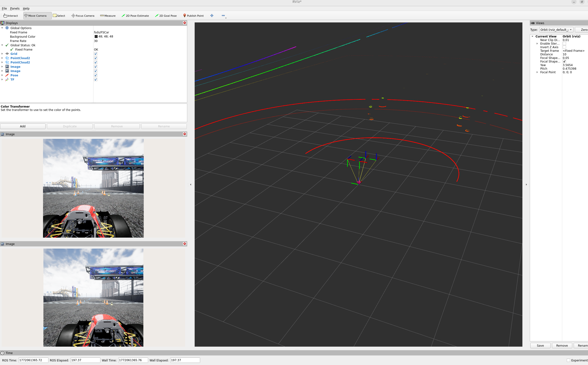Uncheck the Pose display checkbox

pos(96,75)
